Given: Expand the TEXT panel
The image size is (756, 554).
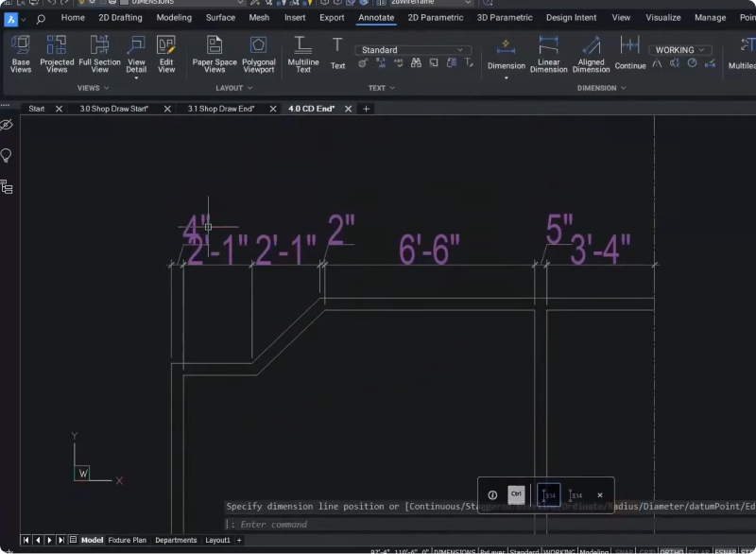Looking at the screenshot, I should tap(382, 88).
